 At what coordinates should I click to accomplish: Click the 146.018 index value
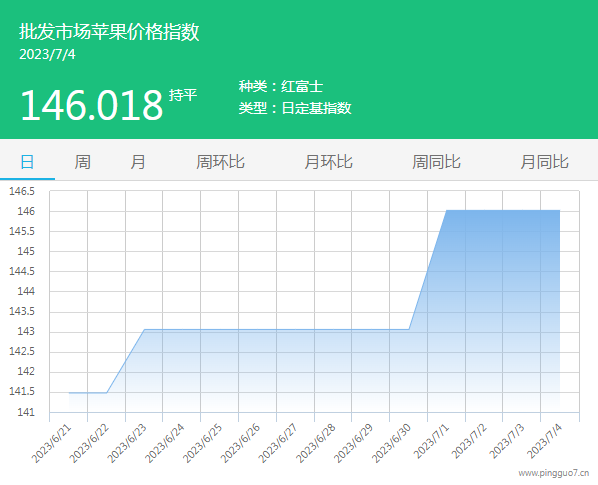[92, 105]
